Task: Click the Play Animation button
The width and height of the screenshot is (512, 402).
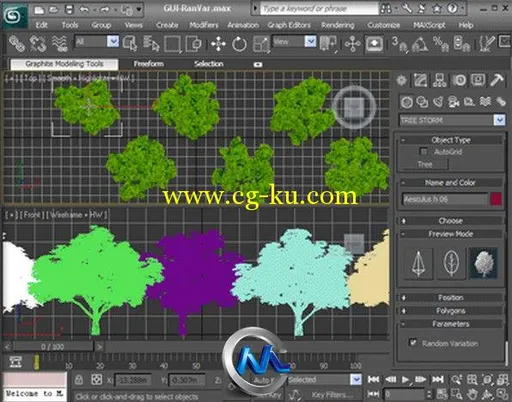Action: point(405,379)
